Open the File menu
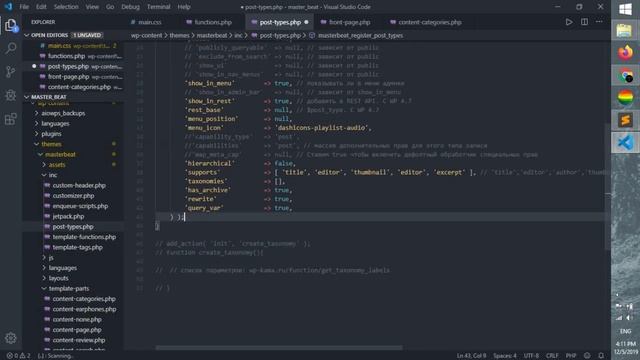This screenshot has height=360, width=640. click(24, 7)
